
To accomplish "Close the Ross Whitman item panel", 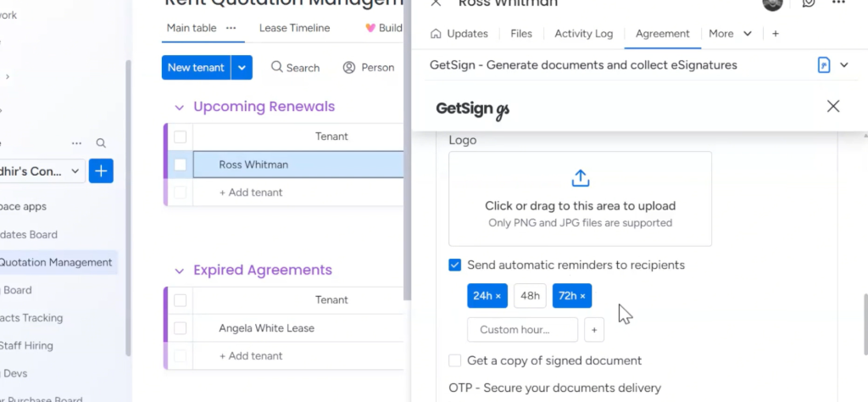I will pos(437,3).
